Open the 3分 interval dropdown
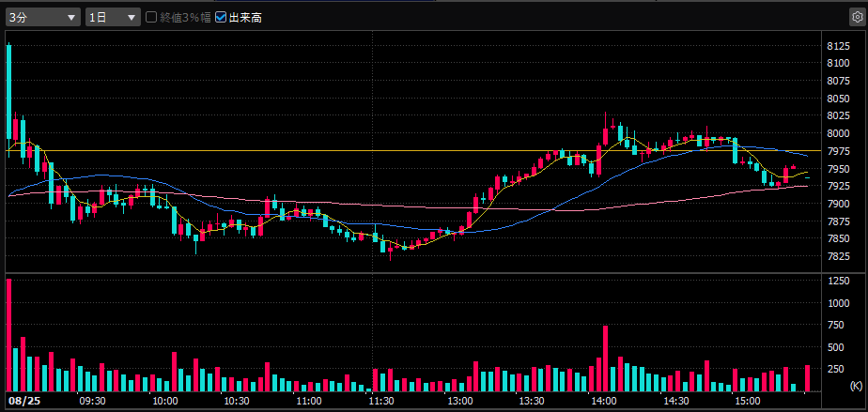Image resolution: width=868 pixels, height=412 pixels. click(43, 18)
